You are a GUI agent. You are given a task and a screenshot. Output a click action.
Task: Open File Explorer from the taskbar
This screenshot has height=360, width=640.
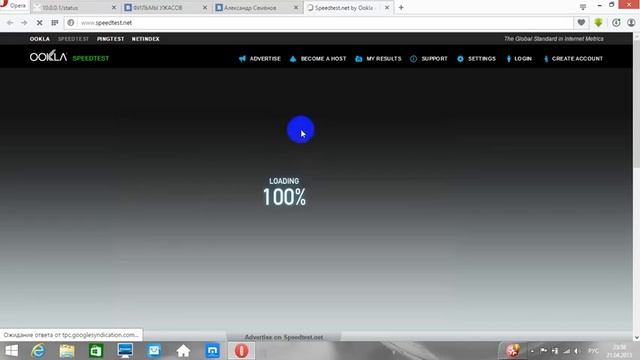(x=67, y=351)
